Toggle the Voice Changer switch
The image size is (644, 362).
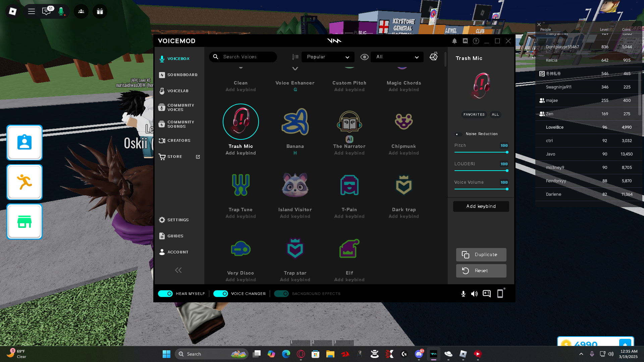[220, 294]
